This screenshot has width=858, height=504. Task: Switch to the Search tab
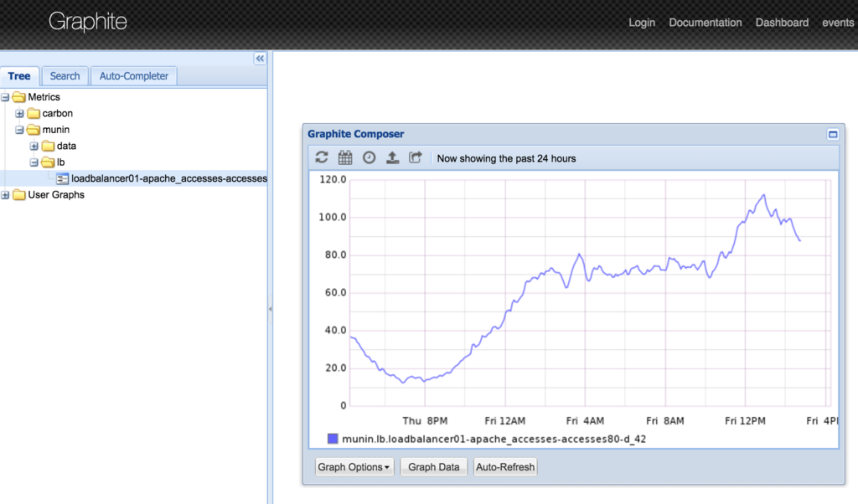[65, 76]
